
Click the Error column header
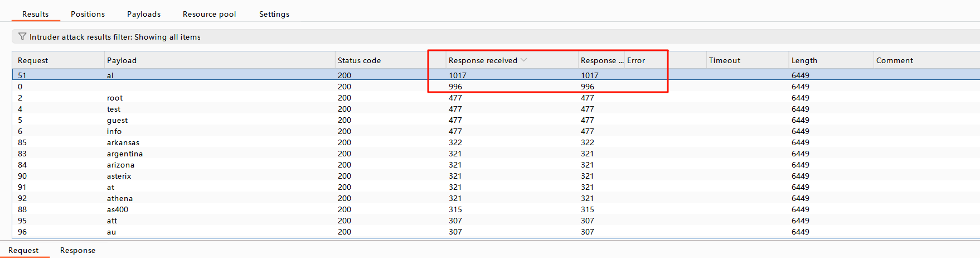click(x=636, y=60)
